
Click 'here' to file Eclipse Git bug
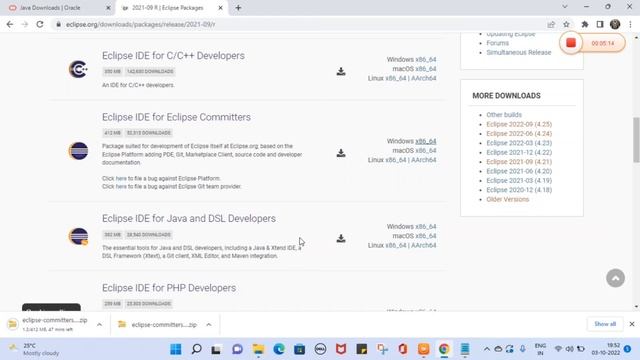[121, 187]
